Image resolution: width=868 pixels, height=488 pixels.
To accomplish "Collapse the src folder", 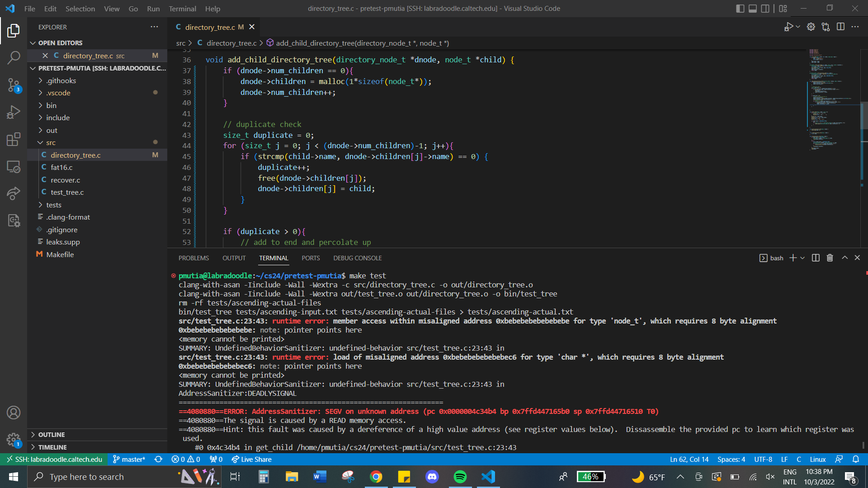I will point(51,142).
